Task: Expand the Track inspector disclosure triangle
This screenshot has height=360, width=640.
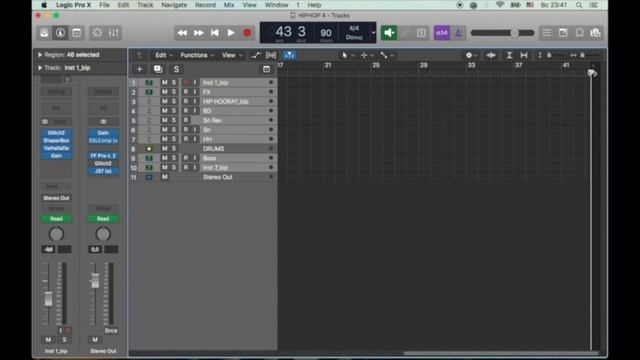Action: click(40, 68)
